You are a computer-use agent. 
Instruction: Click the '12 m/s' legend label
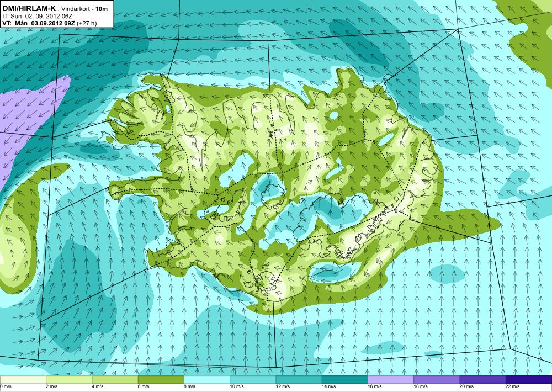pos(283,386)
